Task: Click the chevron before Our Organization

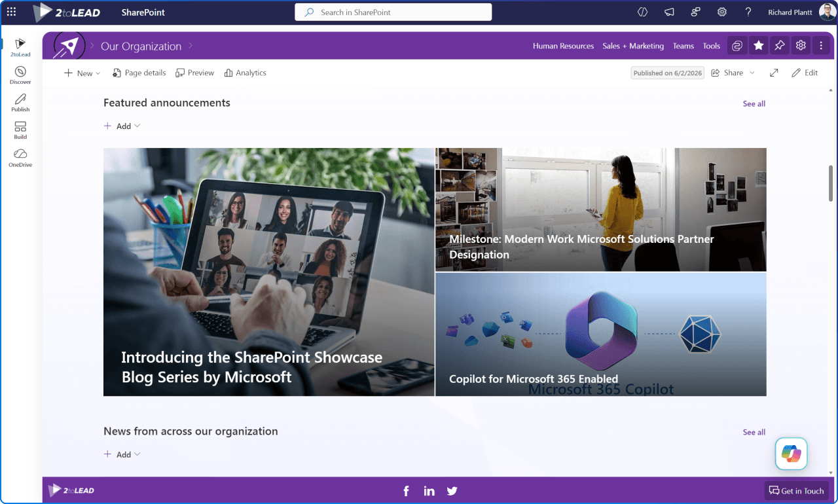Action: tap(92, 46)
